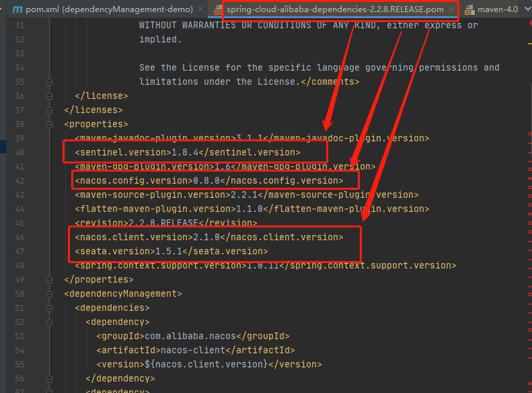Click the <nacos.client.version>2.1.0 line
The image size is (532, 393).
(209, 238)
